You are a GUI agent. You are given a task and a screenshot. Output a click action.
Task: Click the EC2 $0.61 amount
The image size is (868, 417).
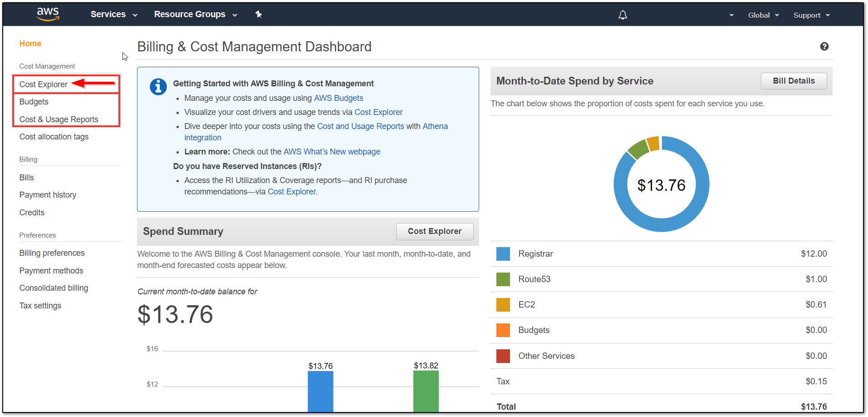coord(816,305)
